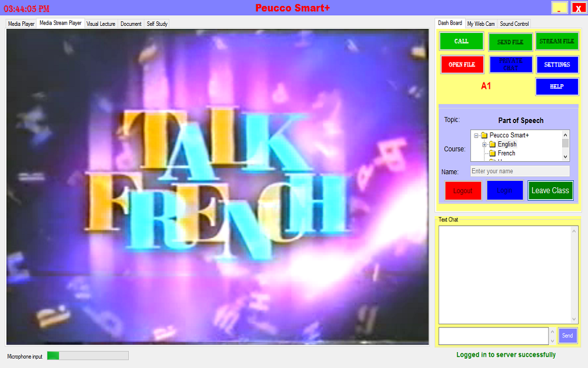Click the Logged in to server successfully status
The width and height of the screenshot is (588, 368).
coord(506,355)
